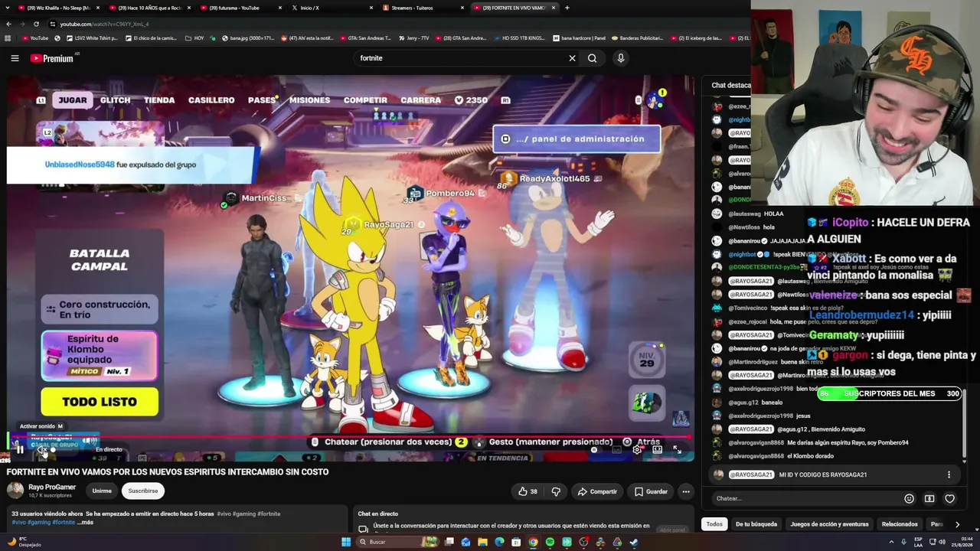
Task: Open File Explorer from taskbar
Action: coord(482,542)
